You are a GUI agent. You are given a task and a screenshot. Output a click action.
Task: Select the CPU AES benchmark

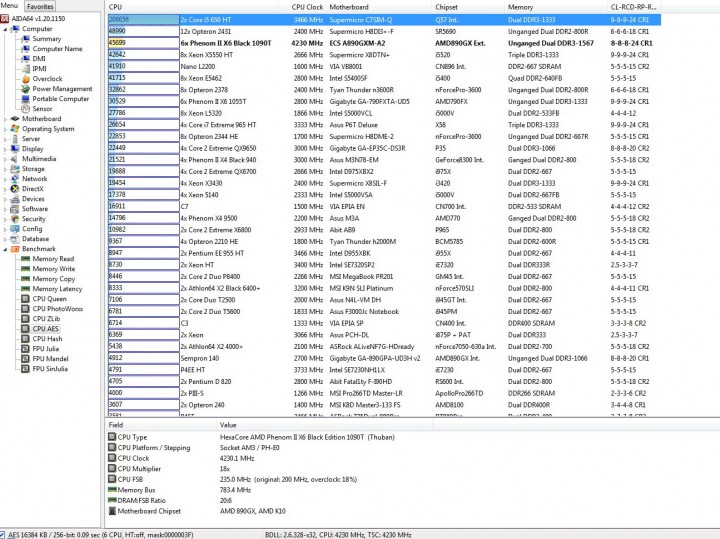(x=46, y=329)
